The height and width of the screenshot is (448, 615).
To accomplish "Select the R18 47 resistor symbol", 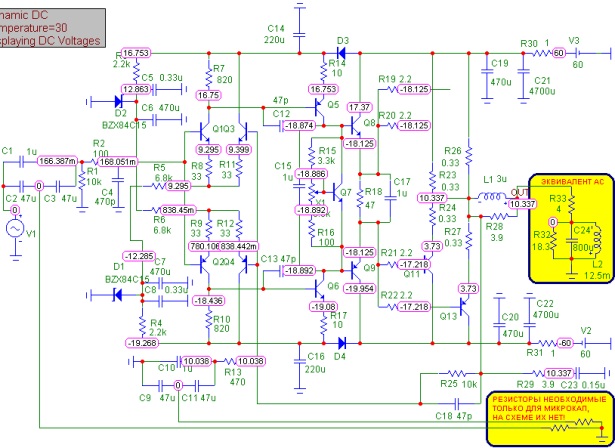I will pyautogui.click(x=360, y=198).
